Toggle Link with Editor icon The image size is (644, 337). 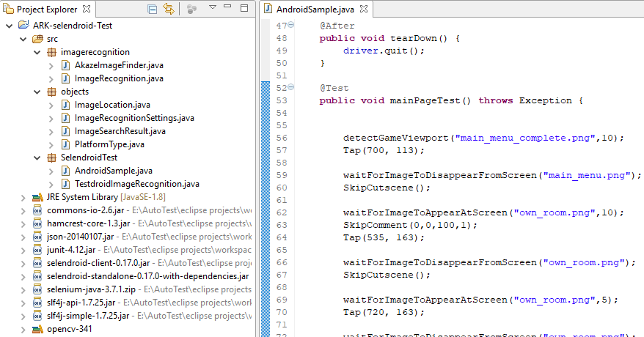(169, 9)
